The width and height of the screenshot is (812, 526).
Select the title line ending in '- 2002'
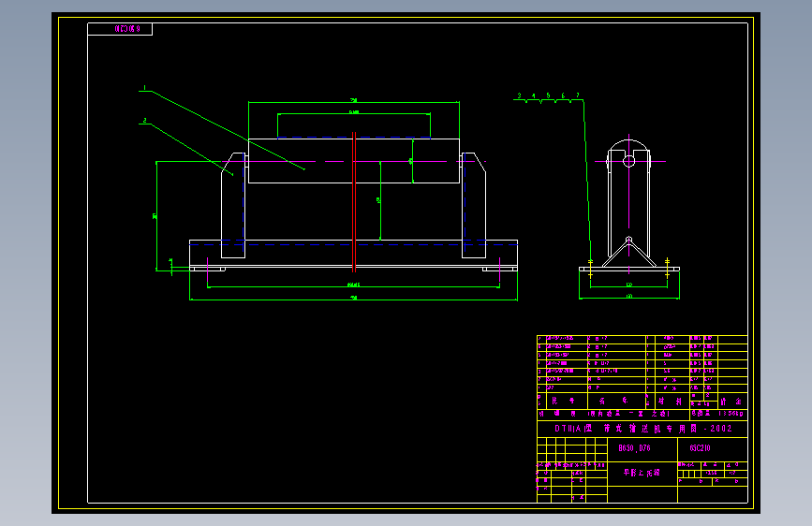pos(643,429)
